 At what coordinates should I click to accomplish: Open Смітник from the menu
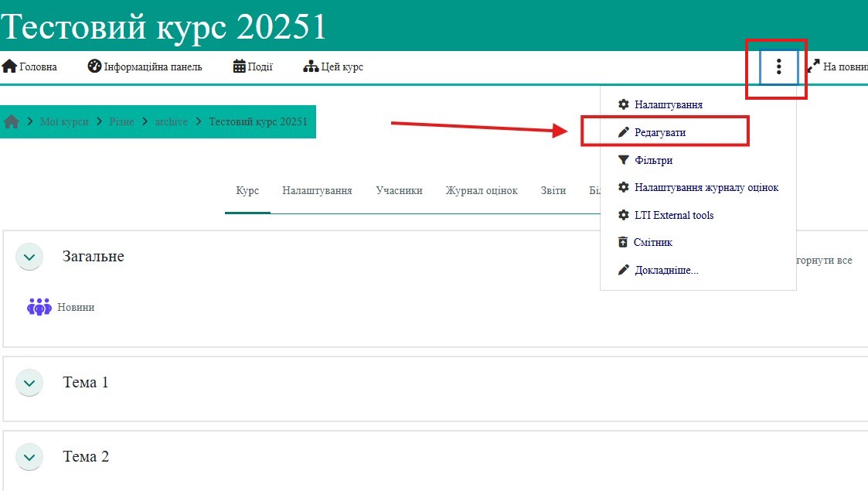point(652,242)
